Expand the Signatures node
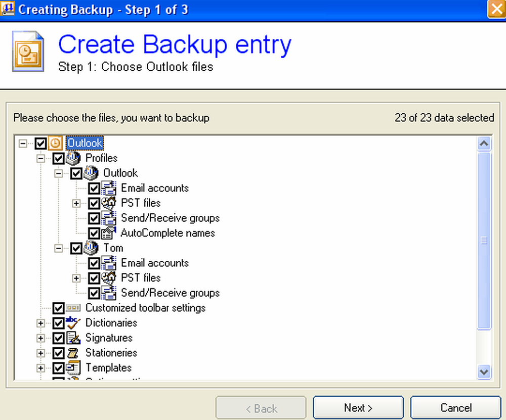Viewport: 506px width, 420px height. click(x=40, y=338)
